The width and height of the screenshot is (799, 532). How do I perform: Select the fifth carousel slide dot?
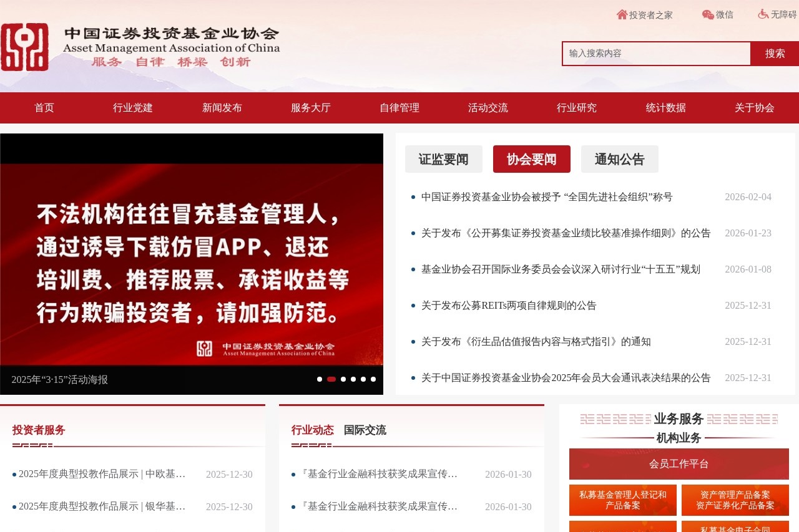click(x=363, y=379)
